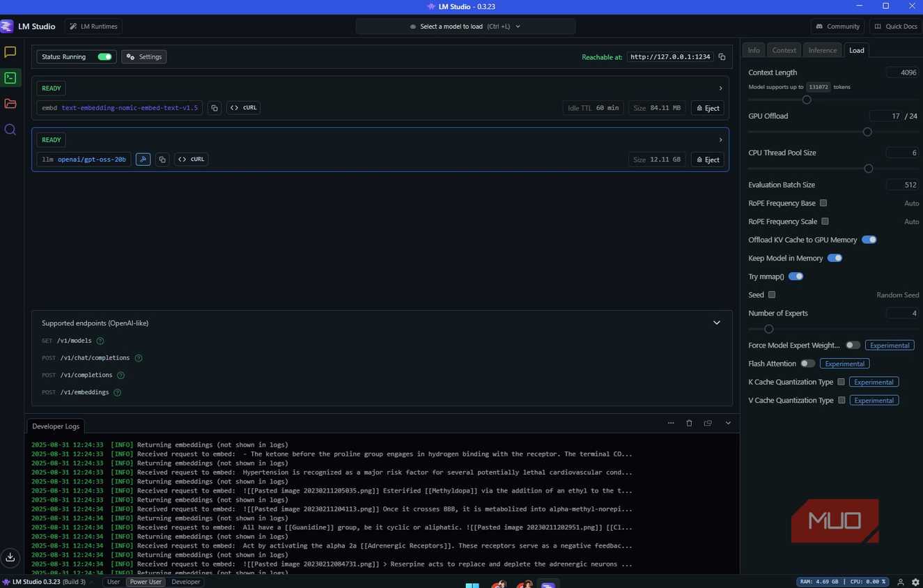
Task: Copy the text-embedding-nomic model identifier
Action: pyautogui.click(x=215, y=108)
